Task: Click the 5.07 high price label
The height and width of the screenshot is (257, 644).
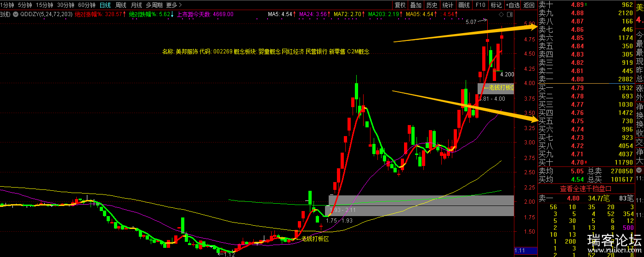Action: pyautogui.click(x=471, y=22)
